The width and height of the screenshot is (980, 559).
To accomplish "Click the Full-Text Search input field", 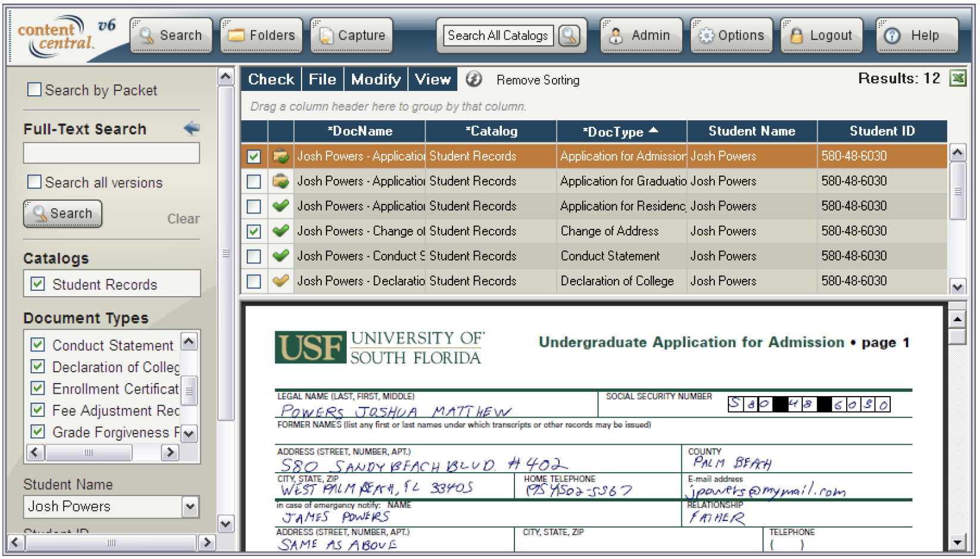I will [112, 153].
